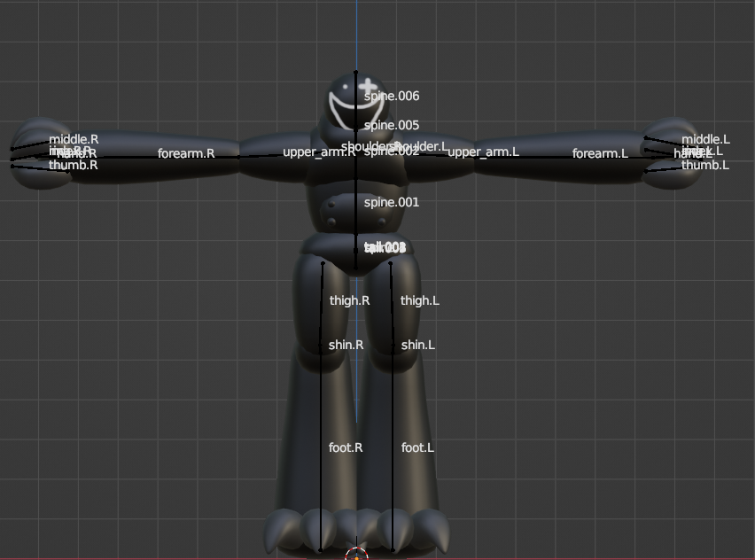Click the thigh.L bone label

[420, 301]
